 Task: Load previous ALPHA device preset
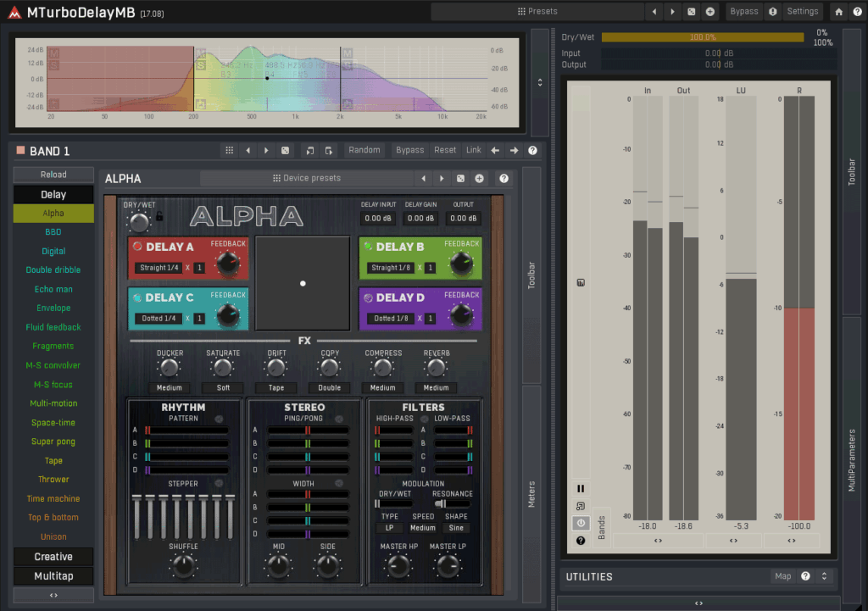(424, 178)
